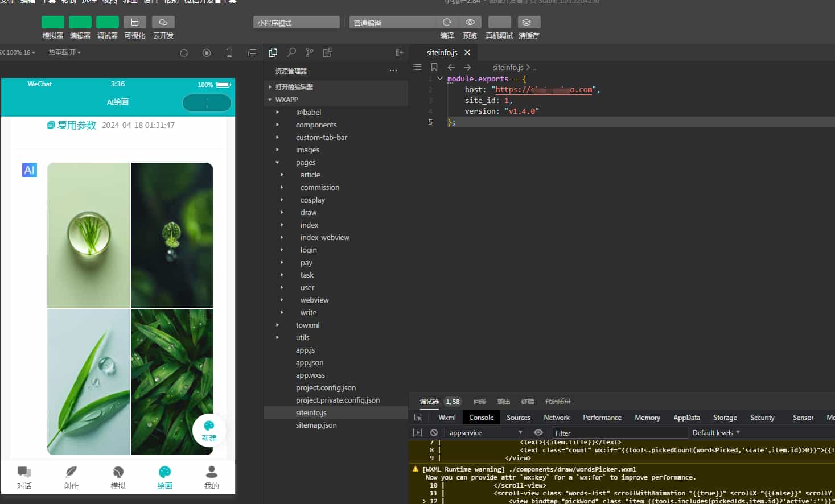Viewport: 835px width, 504px height.
Task: Open the 预览 preview eye icon
Action: point(470,22)
